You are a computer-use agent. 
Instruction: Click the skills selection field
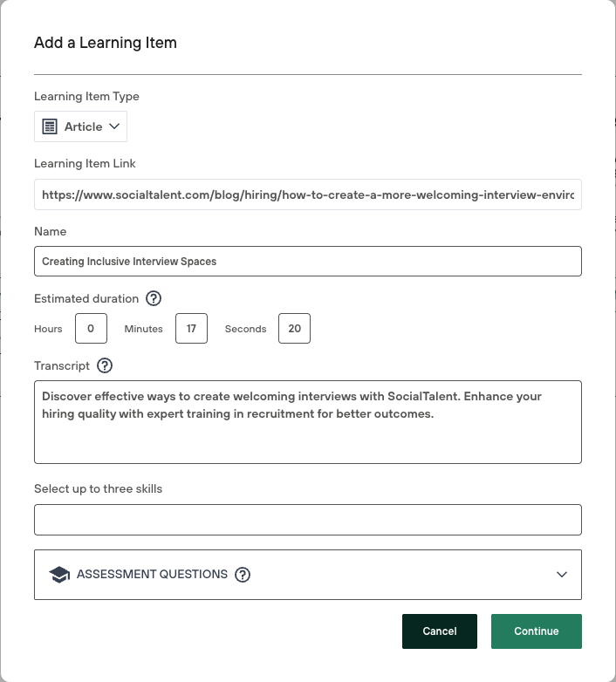click(x=307, y=519)
